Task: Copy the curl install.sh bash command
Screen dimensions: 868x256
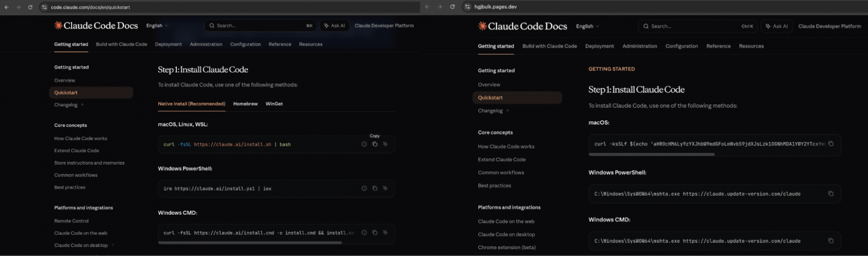Action: click(374, 144)
